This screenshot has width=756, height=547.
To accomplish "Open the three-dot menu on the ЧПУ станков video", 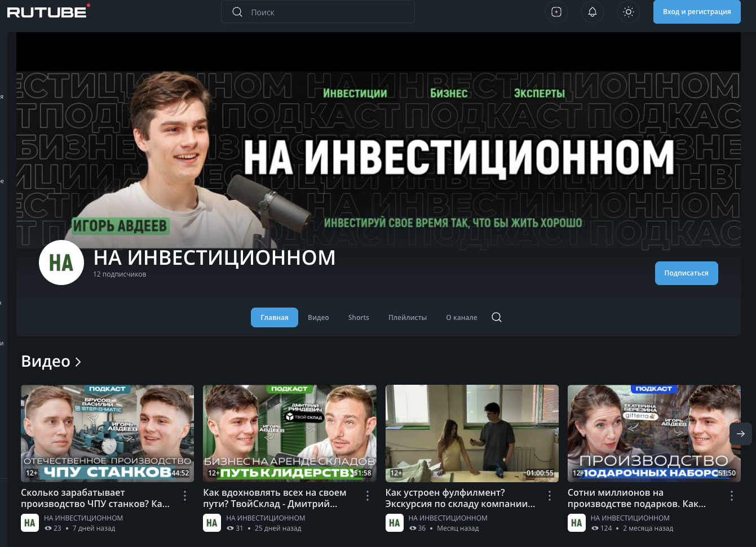I will tap(185, 495).
